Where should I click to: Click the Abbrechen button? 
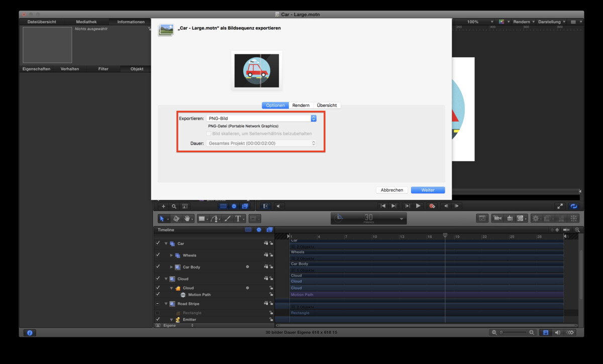point(391,190)
